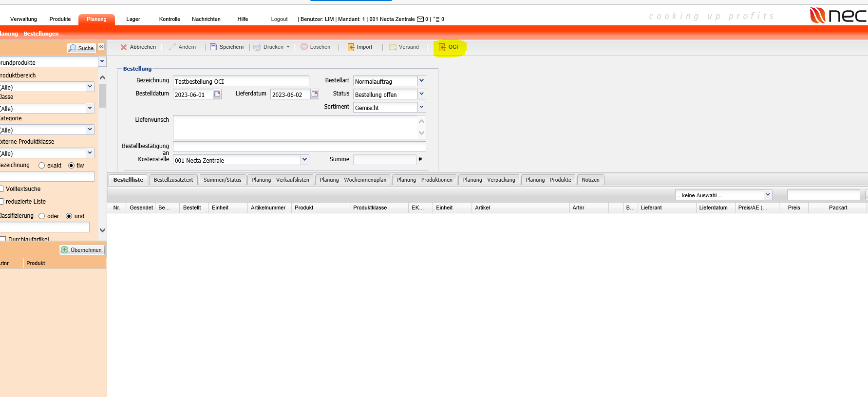Image resolution: width=868 pixels, height=397 pixels.
Task: Open the Status dropdown list
Action: (x=422, y=94)
